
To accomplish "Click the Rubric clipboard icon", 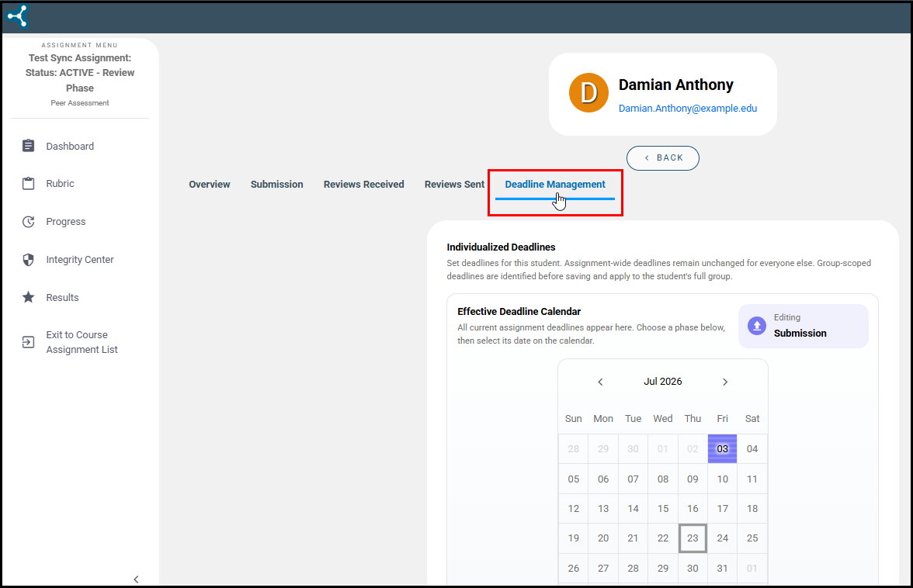I will pyautogui.click(x=28, y=183).
